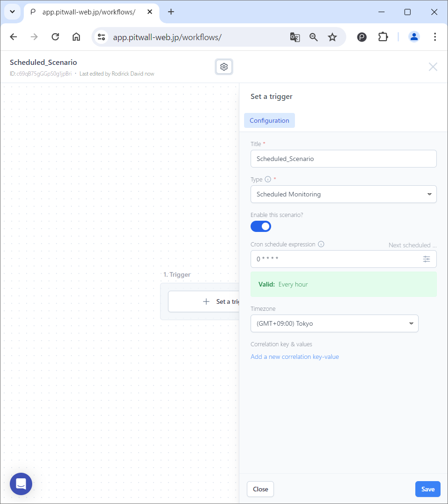This screenshot has width=448, height=504.
Task: Click the cron expression builder sliders icon
Action: [427, 259]
